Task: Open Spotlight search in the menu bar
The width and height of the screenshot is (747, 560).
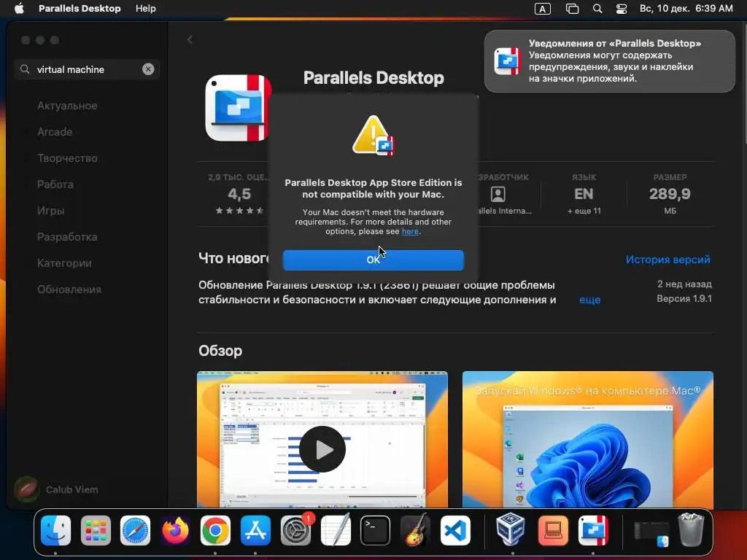Action: (597, 9)
